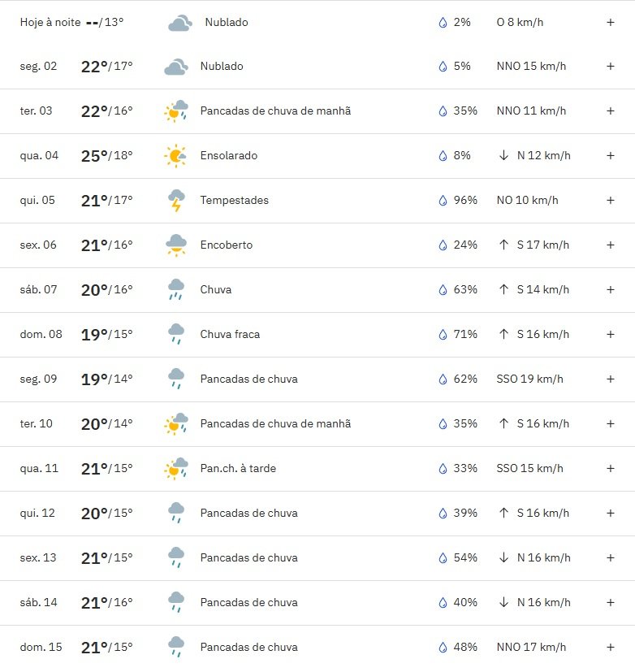
Task: Expand the sex. 13 forecast with plus
Action: [x=611, y=557]
